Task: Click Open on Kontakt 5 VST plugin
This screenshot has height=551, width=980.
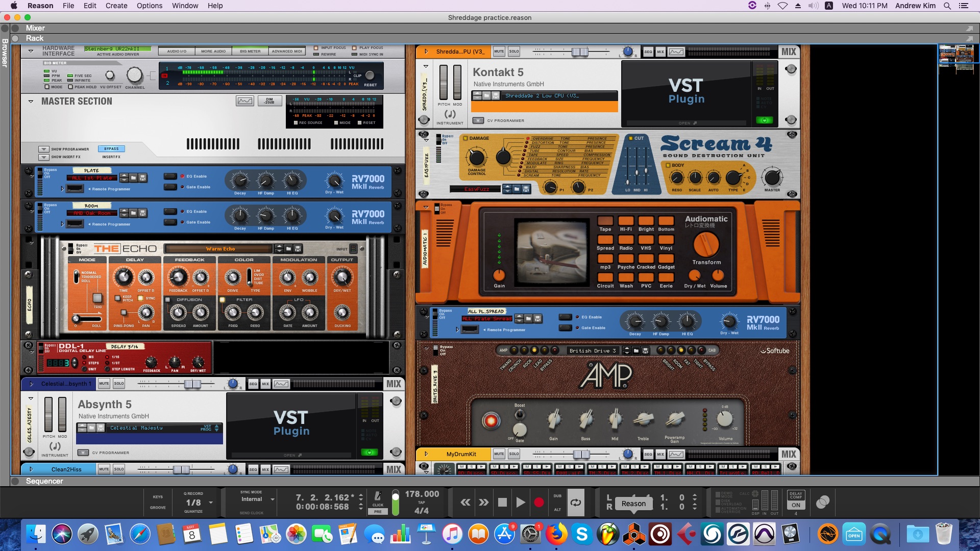Action: pyautogui.click(x=688, y=123)
